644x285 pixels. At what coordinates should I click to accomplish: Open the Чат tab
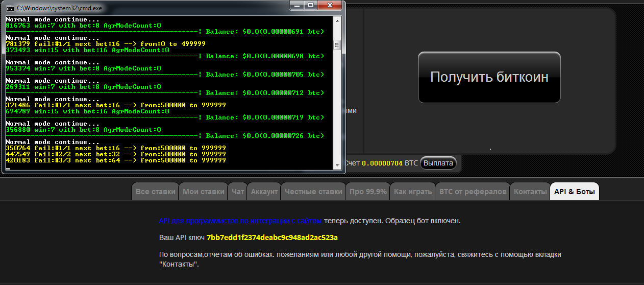[x=238, y=192]
